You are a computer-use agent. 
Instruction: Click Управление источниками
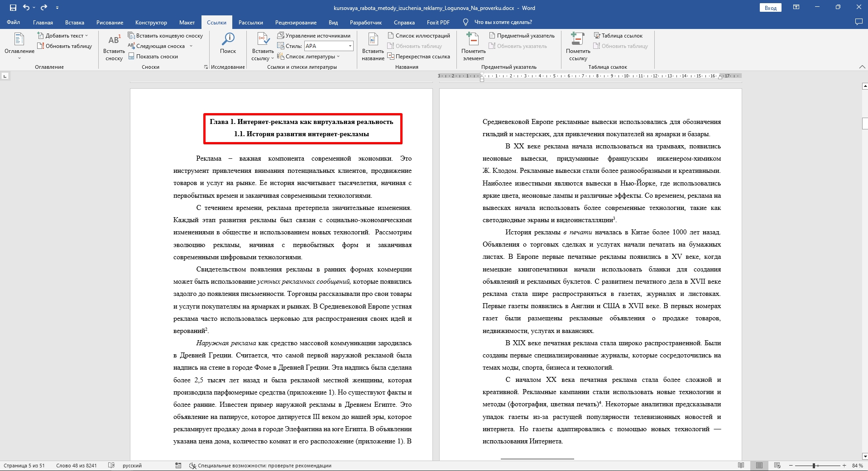coord(314,35)
